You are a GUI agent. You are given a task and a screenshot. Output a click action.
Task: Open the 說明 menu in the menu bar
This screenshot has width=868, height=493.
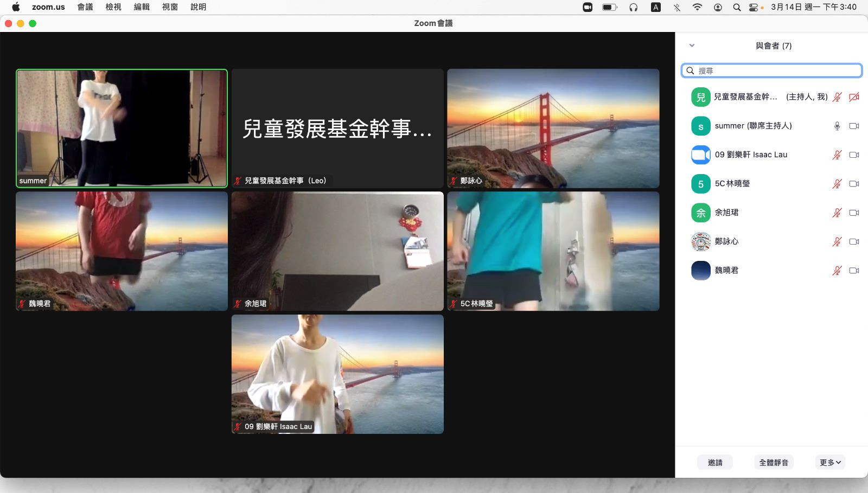click(x=198, y=7)
